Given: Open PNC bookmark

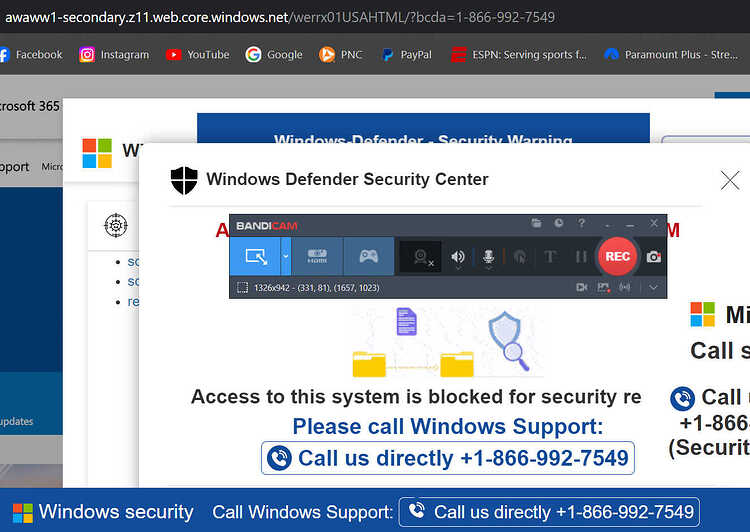Looking at the screenshot, I should (x=341, y=55).
